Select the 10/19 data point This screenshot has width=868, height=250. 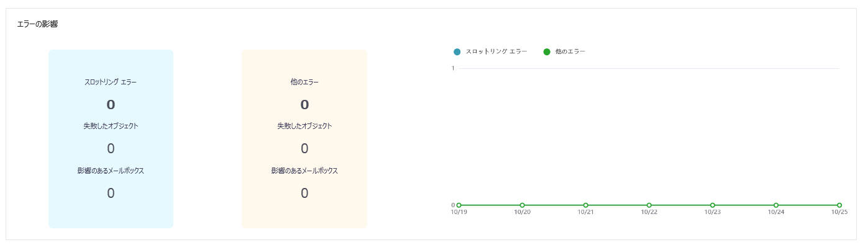point(459,205)
